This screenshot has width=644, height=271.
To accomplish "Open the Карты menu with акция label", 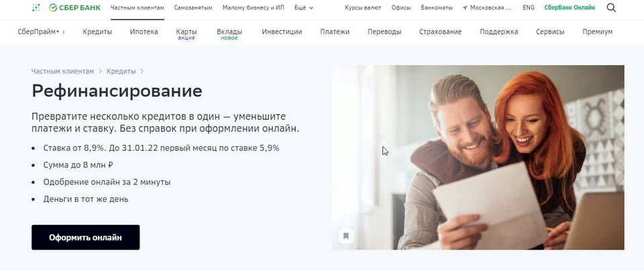I will pos(186,34).
